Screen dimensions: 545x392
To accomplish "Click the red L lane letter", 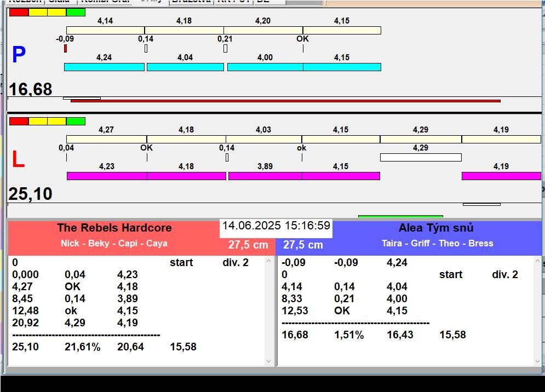I will tap(18, 159).
